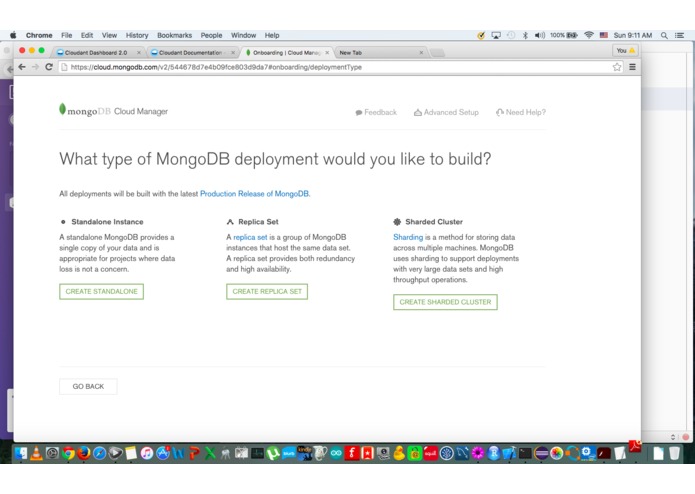695x494 pixels.
Task: Click the browser back arrow
Action: (22, 67)
